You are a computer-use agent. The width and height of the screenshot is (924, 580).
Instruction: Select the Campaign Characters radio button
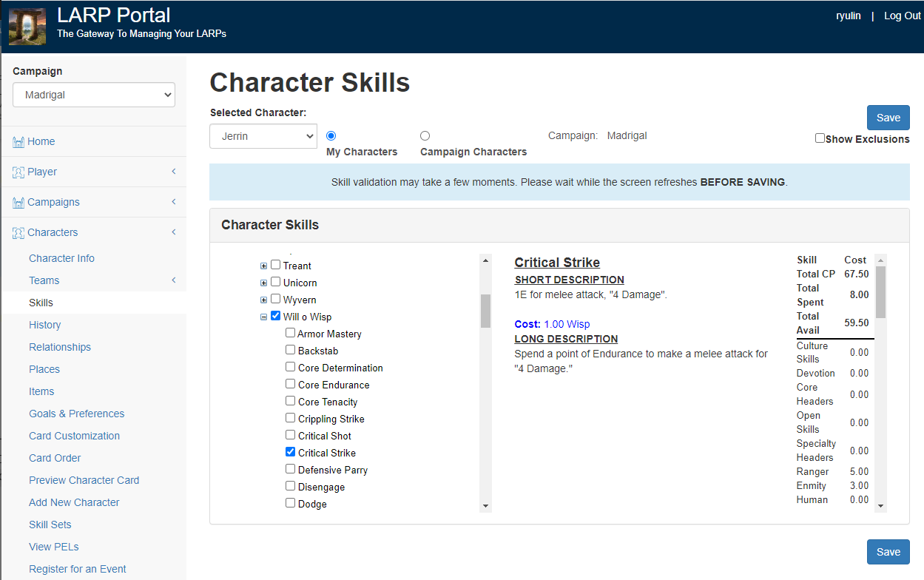click(x=425, y=136)
